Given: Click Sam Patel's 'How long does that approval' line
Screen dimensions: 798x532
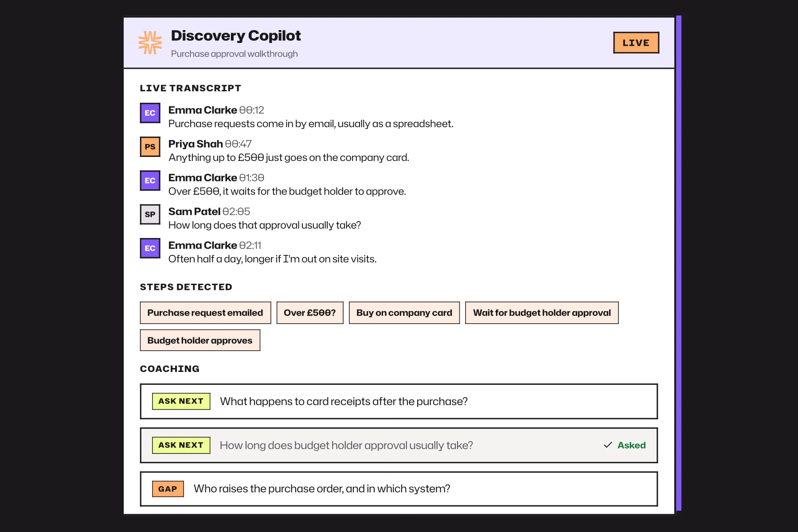Looking at the screenshot, I should (x=265, y=225).
